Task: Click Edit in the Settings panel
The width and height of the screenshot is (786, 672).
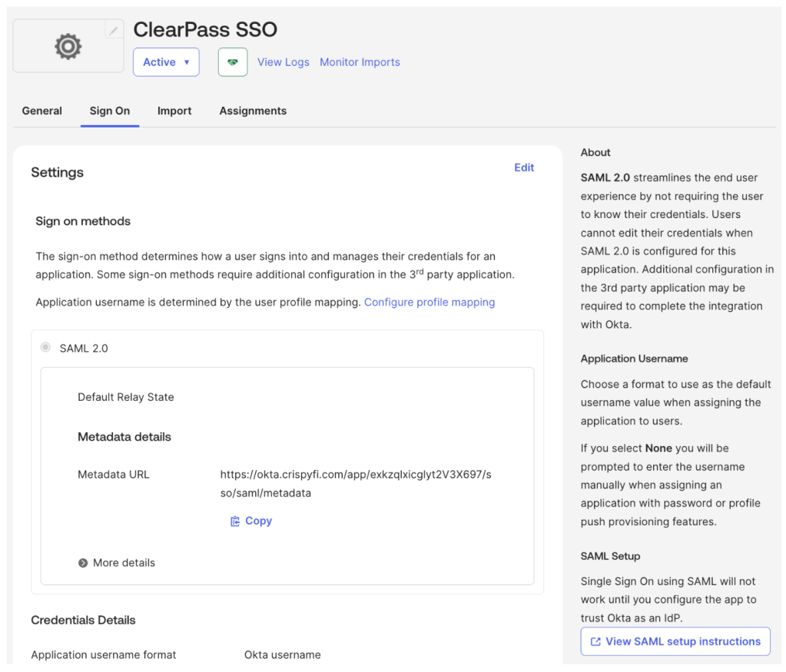Action: point(524,167)
